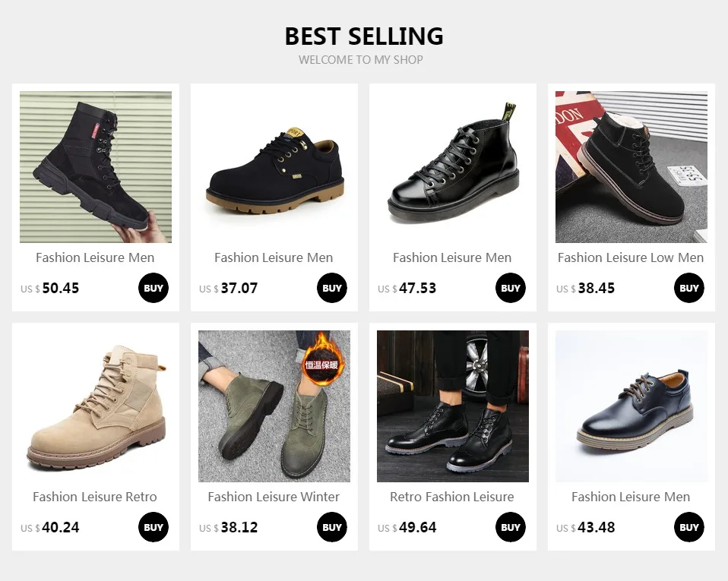Click BUY button for the $40.24 boots
Viewport: 728px width, 581px height.
154,527
